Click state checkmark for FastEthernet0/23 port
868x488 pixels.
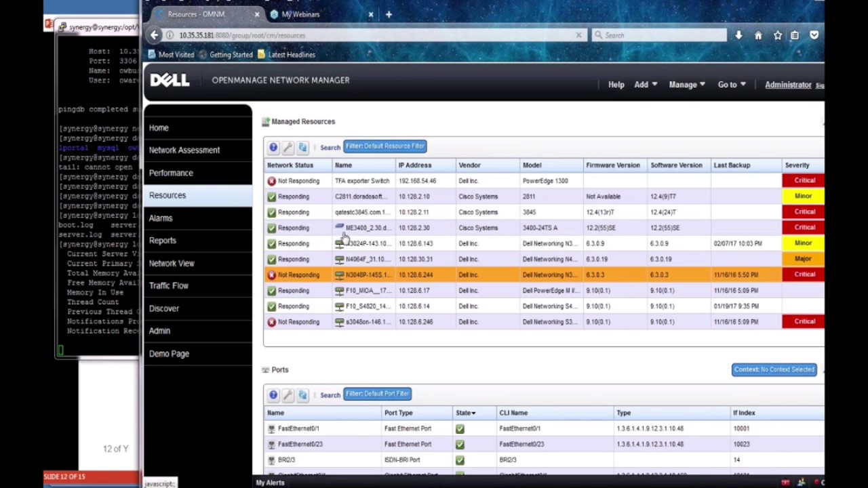pyautogui.click(x=460, y=444)
